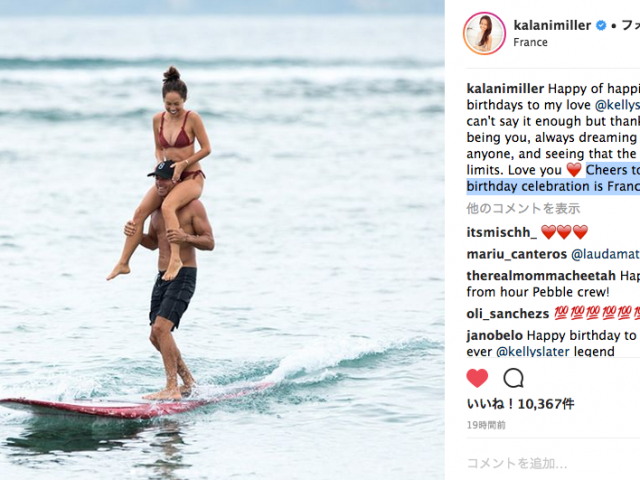Open kalanimiller username in post header
The image size is (640, 480).
click(x=552, y=25)
